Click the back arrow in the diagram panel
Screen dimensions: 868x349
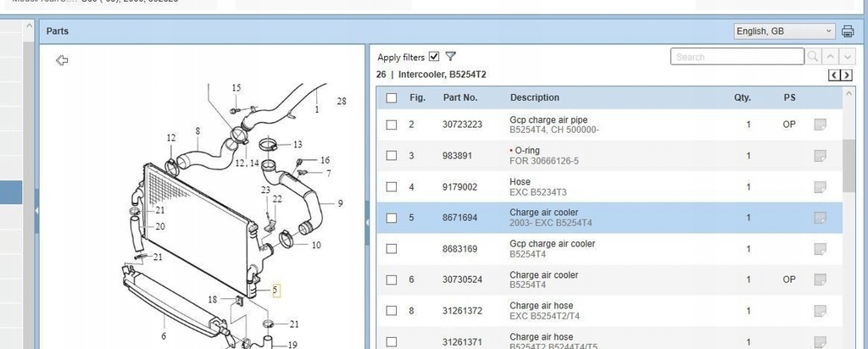click(62, 60)
